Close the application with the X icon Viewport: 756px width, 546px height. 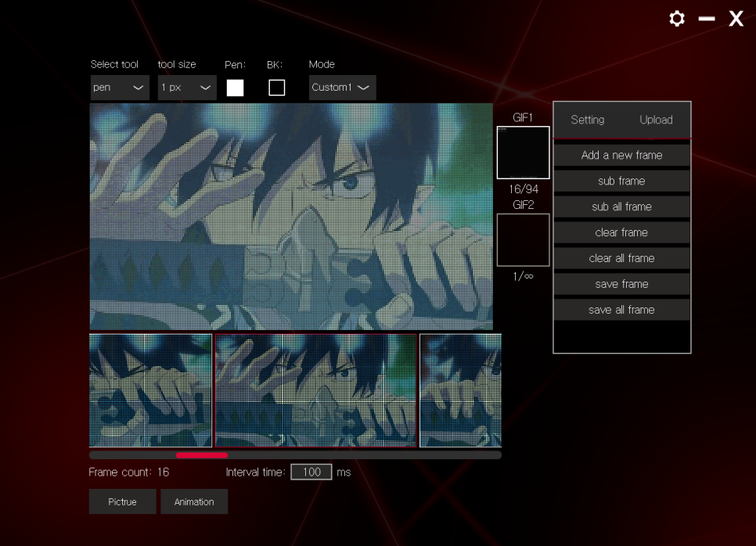tap(736, 19)
